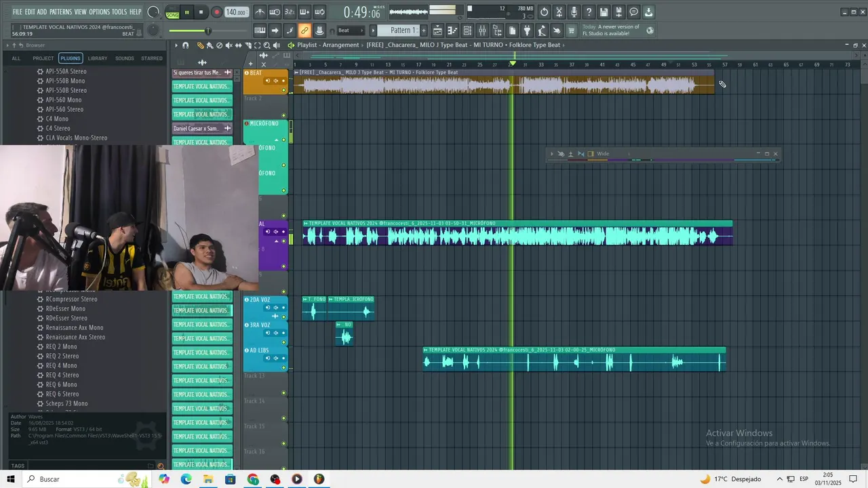Select the Mute tool in playlist toolbar
The width and height of the screenshot is (868, 488).
click(x=229, y=45)
